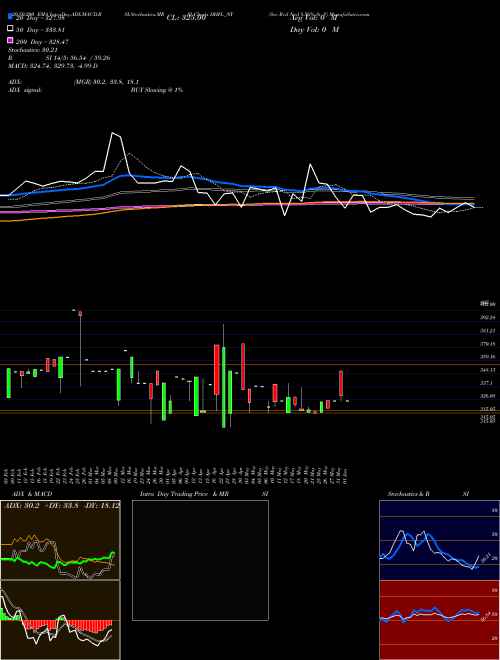Viewport: 500px width, 660px height.
Task: Click the 348.13 price axis label
Action: click(x=487, y=370)
